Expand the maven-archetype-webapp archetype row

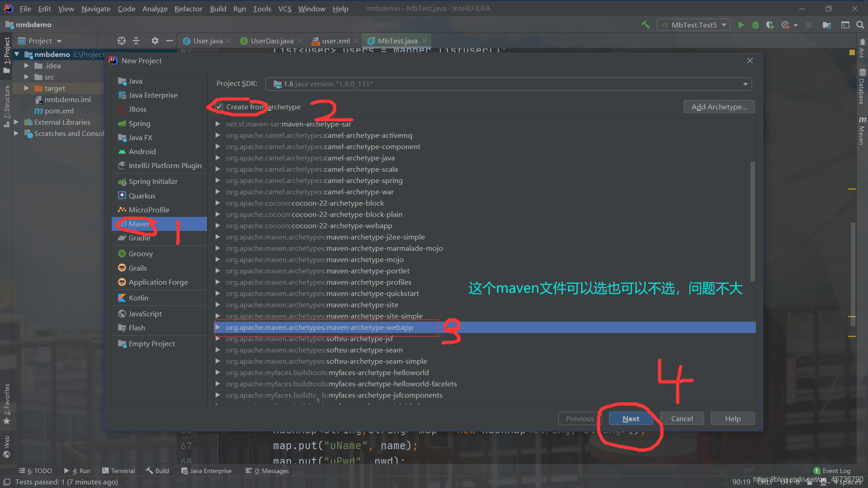pos(218,327)
